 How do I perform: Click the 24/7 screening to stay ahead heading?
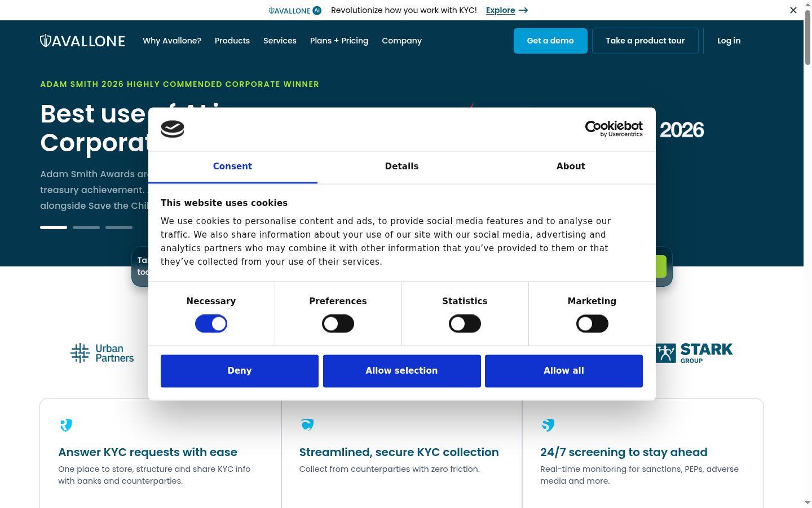pyautogui.click(x=624, y=452)
